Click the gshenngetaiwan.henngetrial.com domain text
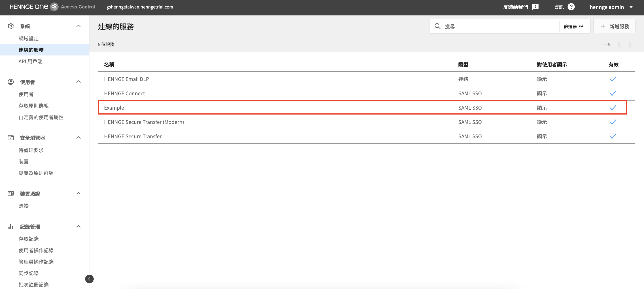Screen dimensions: 644x289 pos(140,7)
